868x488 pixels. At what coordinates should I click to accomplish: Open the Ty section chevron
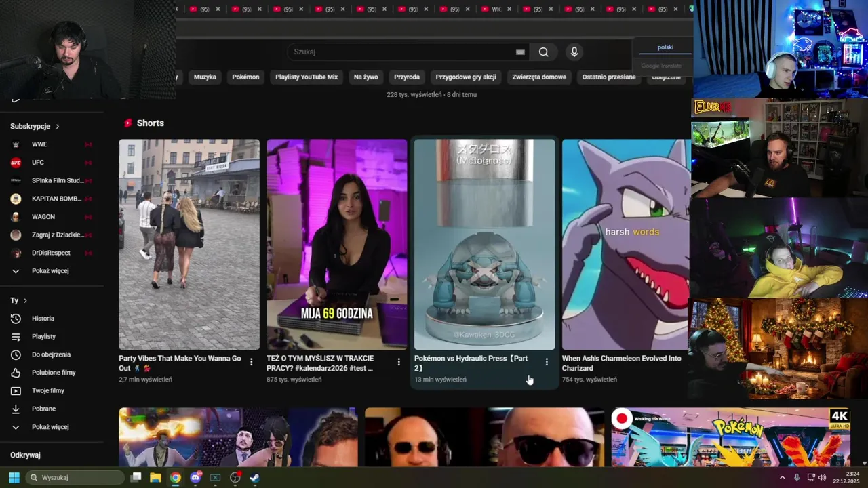(x=25, y=300)
